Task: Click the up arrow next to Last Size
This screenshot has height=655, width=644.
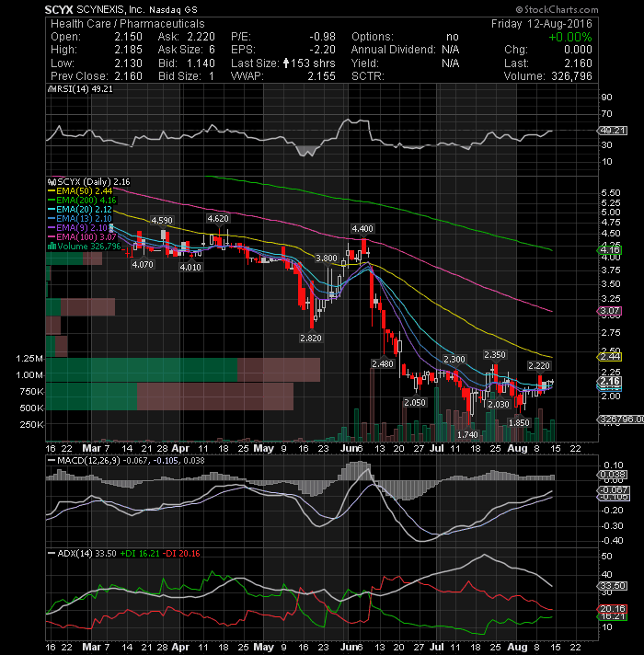Action: (x=286, y=63)
